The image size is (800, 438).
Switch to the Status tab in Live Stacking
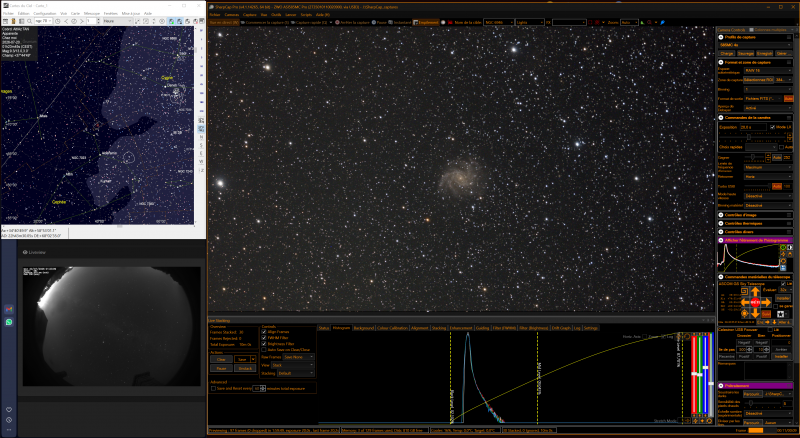324,328
